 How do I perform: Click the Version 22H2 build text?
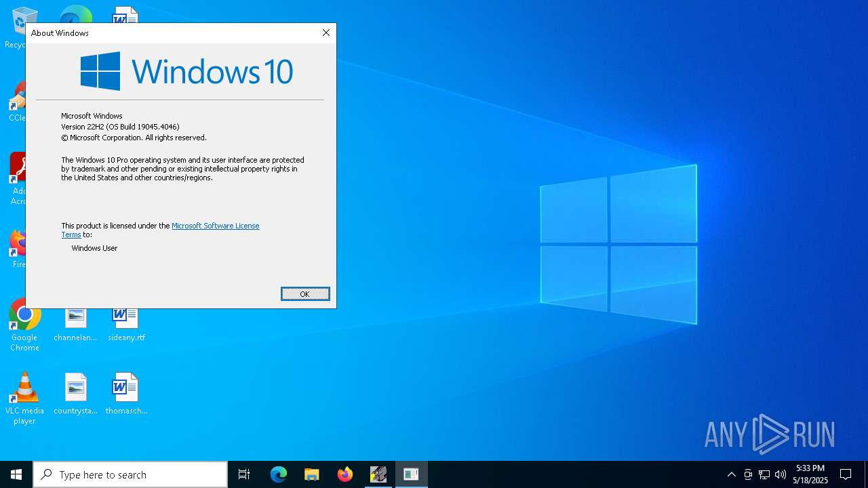120,127
